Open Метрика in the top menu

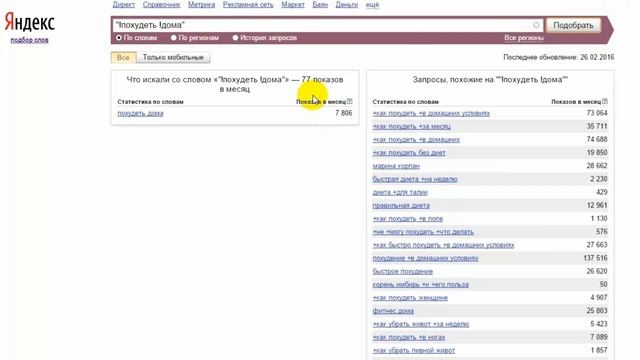pos(202,5)
